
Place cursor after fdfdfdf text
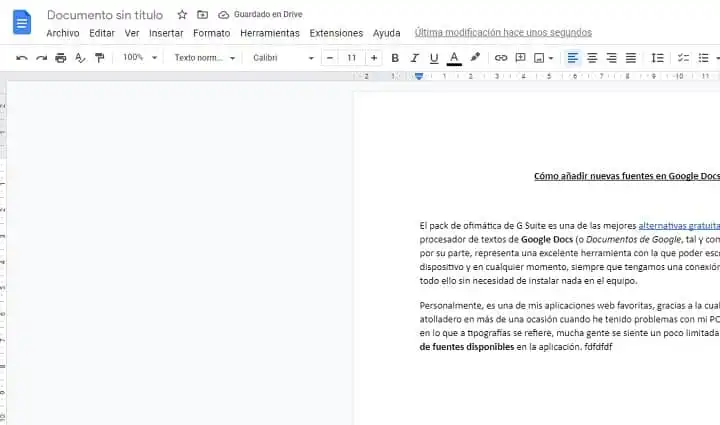pyautogui.click(x=613, y=347)
